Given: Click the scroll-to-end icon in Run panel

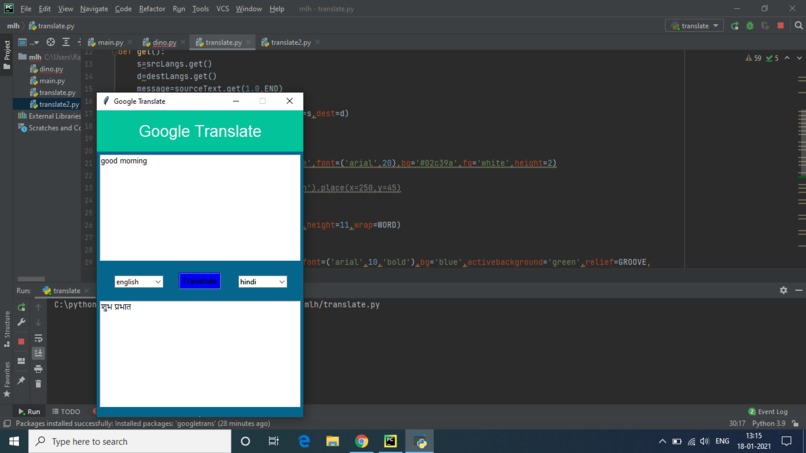Looking at the screenshot, I should 39,353.
